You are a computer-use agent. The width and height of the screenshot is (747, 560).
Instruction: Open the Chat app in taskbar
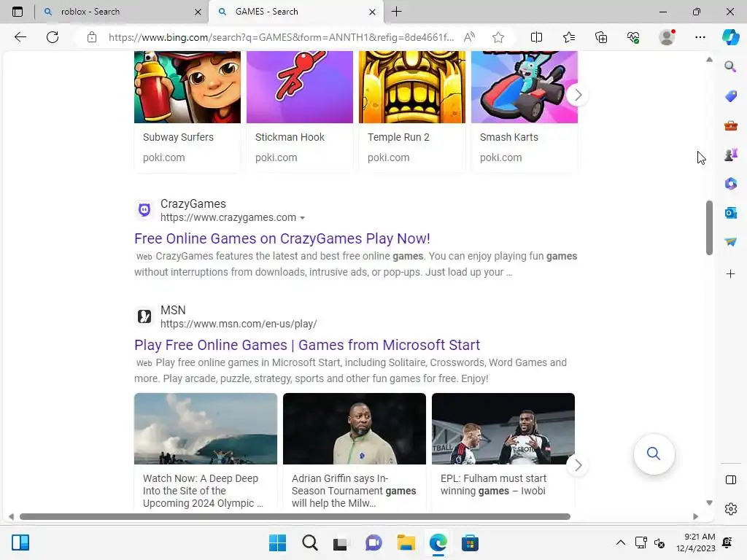tap(373, 542)
